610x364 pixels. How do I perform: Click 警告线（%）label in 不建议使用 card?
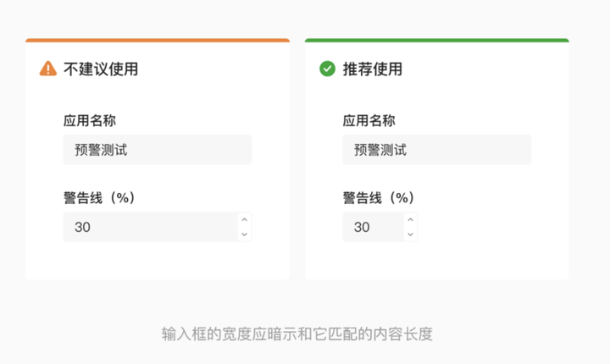(x=99, y=197)
